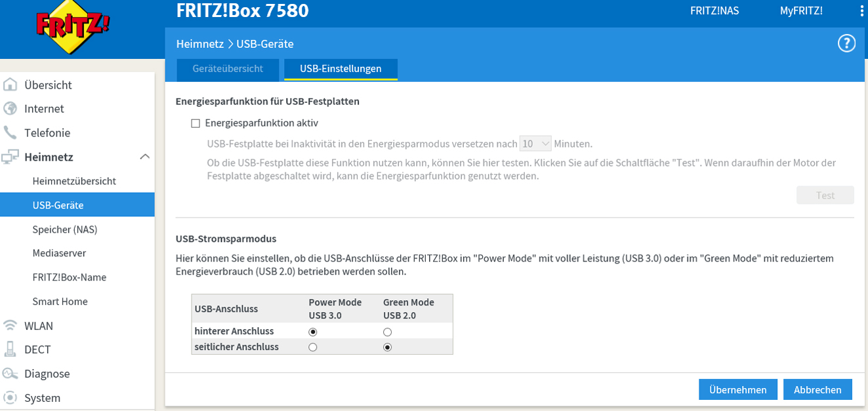Select Power Mode USB 3.0 for seitlicher Anschluss
The image size is (868, 411).
point(313,347)
